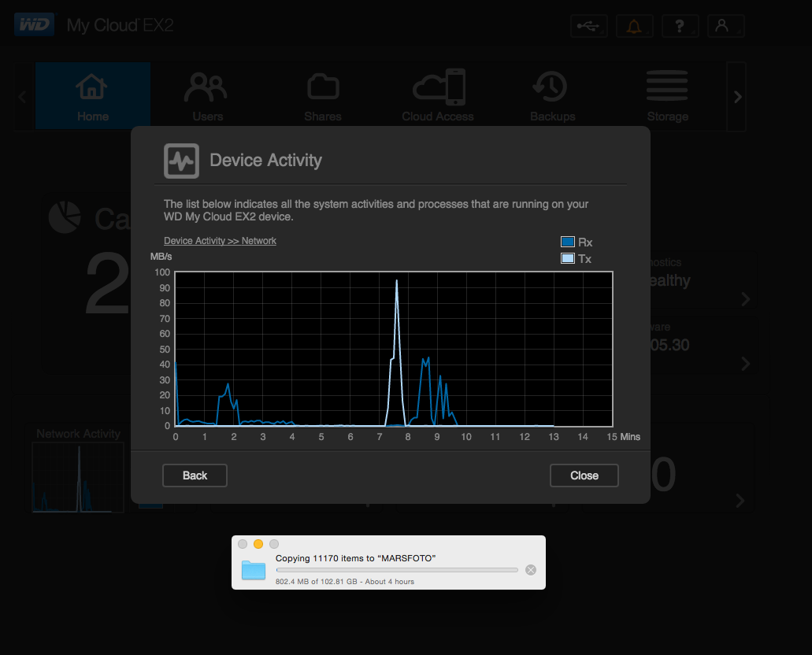Expand the Firmware arrow
Screen dimensions: 812x655
(746, 364)
